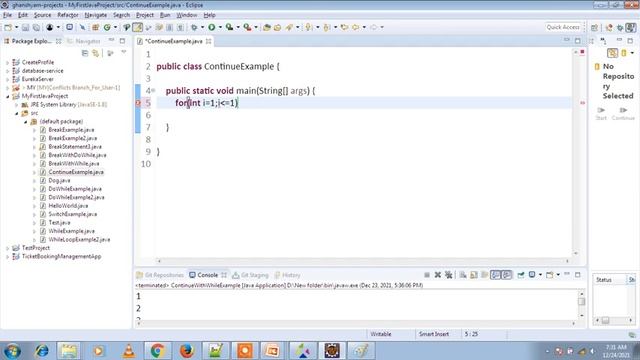Screen dimensions: 640x360
Task: Open VLC media player from taskbar
Action: click(x=129, y=351)
